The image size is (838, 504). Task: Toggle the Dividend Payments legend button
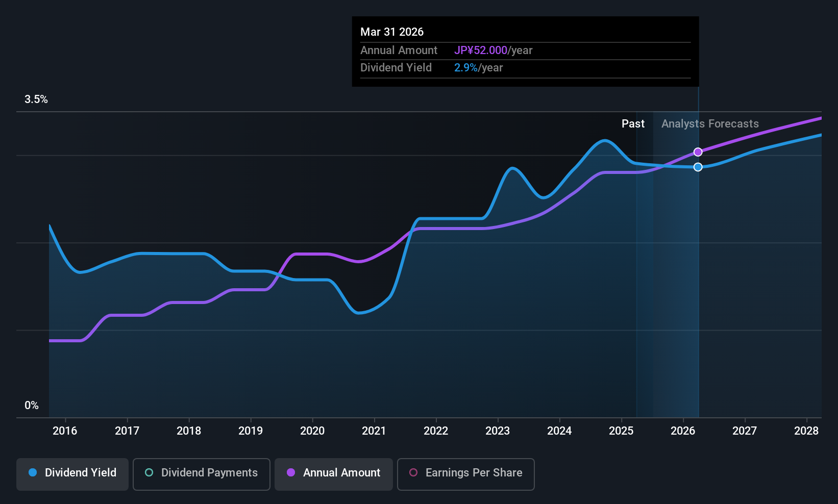coord(202,474)
